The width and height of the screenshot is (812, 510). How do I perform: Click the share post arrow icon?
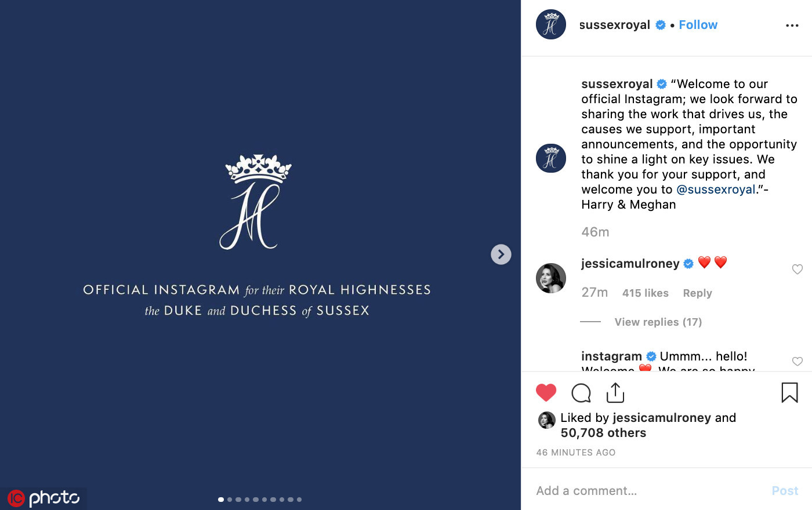(615, 393)
